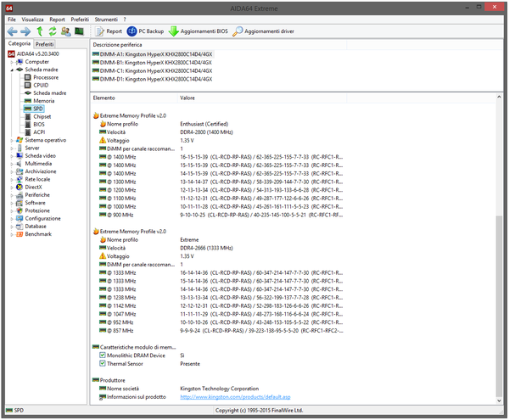Select DIMM-C1 Kingston HyperX device

(x=152, y=70)
